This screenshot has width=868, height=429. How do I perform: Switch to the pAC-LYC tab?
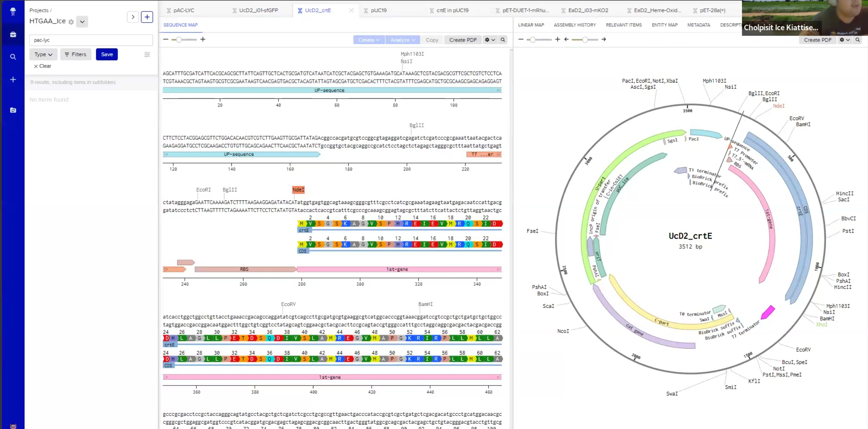pos(184,10)
